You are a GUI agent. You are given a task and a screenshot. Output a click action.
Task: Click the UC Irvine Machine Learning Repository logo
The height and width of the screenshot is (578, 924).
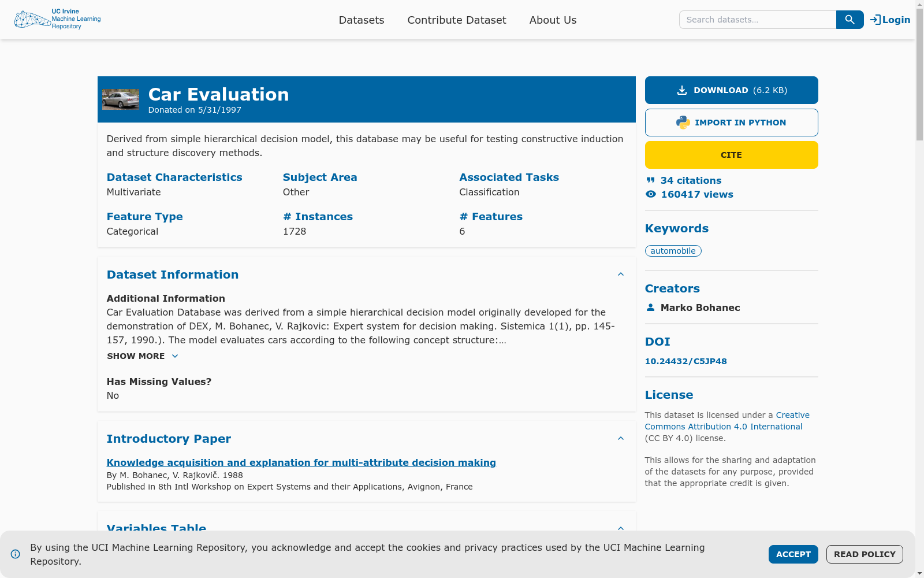point(57,19)
